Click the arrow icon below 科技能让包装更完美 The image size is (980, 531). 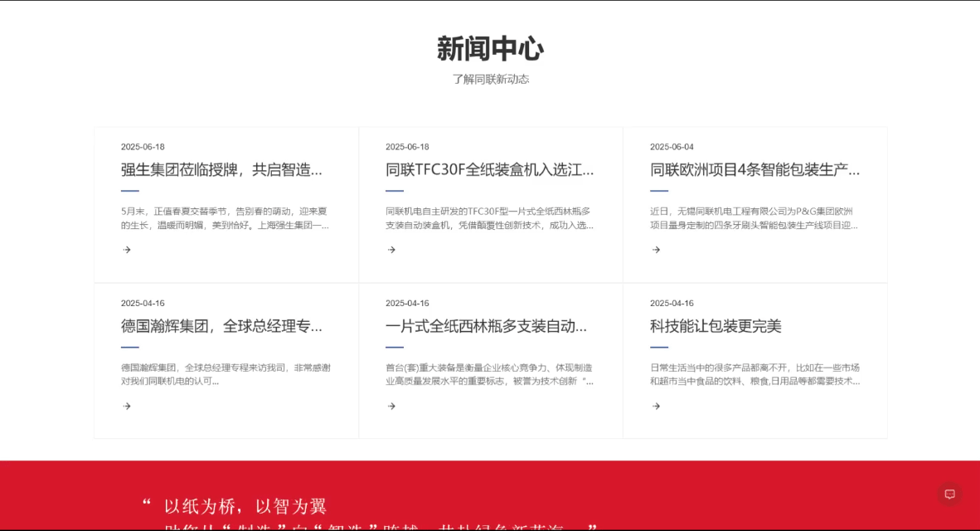click(x=655, y=406)
